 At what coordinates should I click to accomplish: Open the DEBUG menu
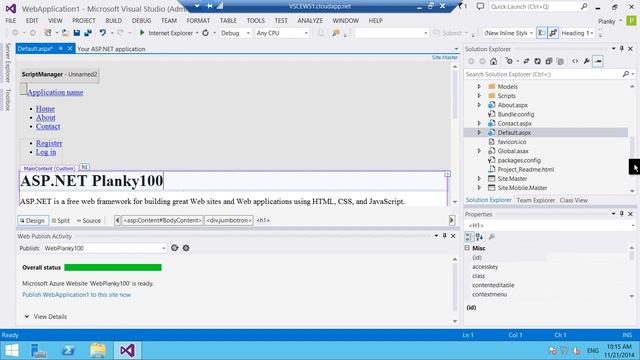[141, 20]
